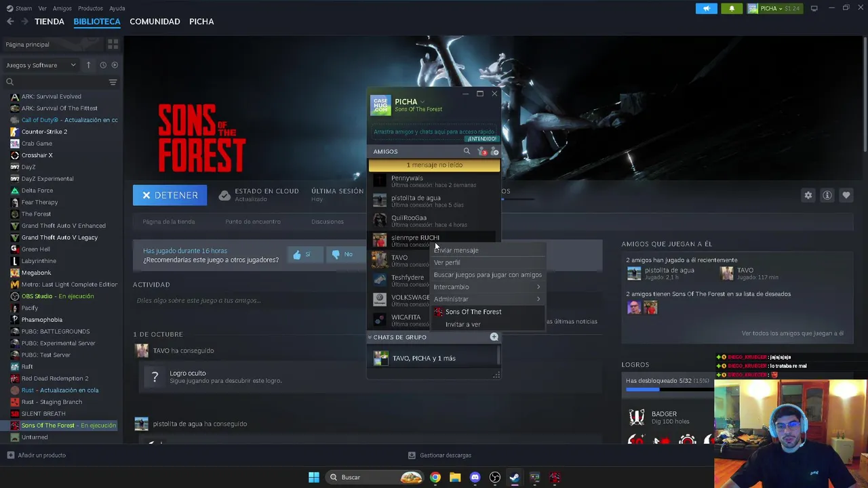868x488 pixels.
Task: Click the achievements progress bar
Action: click(x=669, y=390)
